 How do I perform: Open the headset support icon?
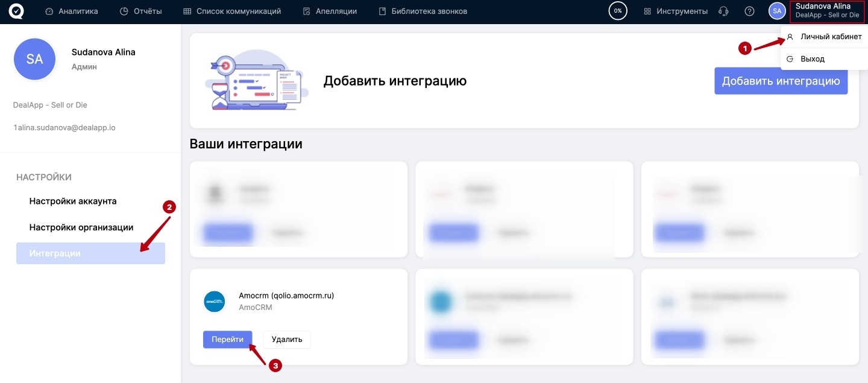click(x=724, y=11)
